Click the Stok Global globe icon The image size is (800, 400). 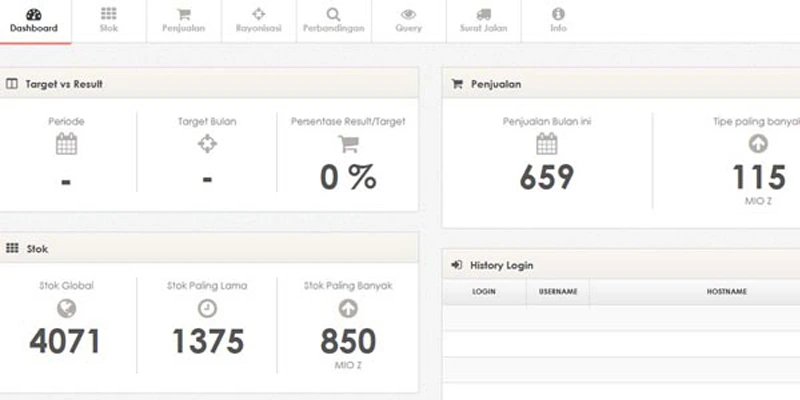click(x=66, y=308)
